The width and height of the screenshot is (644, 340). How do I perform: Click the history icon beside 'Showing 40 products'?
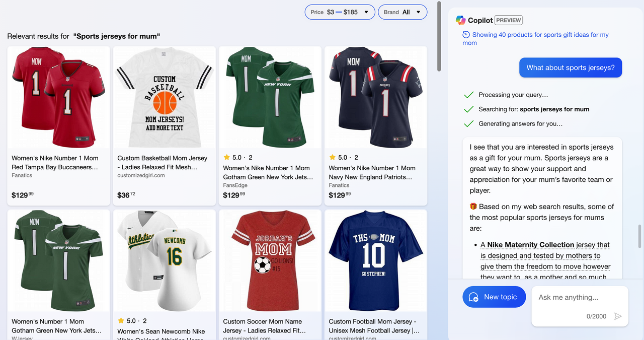point(466,35)
